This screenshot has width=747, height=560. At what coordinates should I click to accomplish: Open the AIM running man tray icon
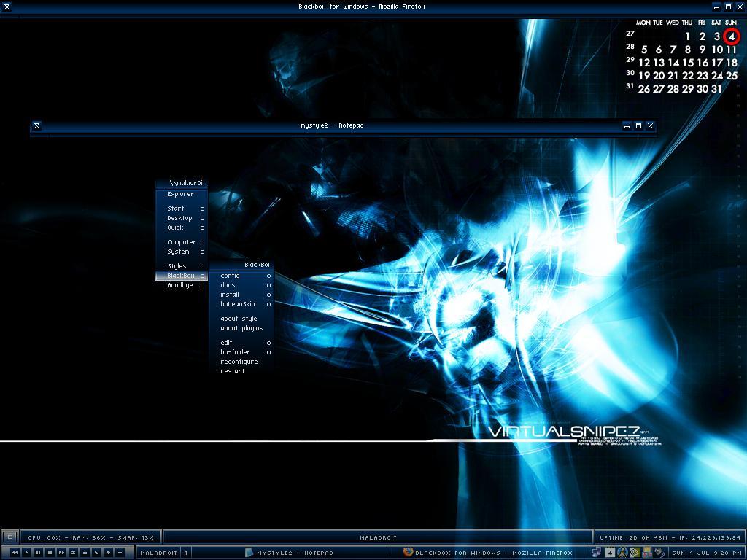622,553
